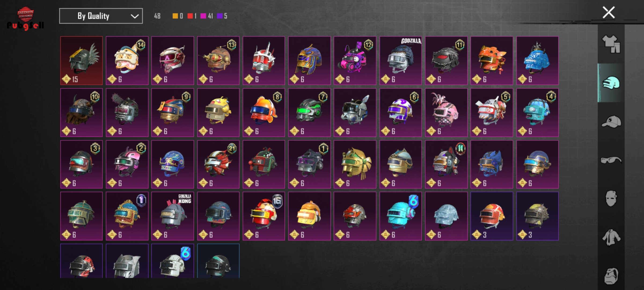The image size is (644, 290).
Task: Open the cap hat category icon
Action: click(x=611, y=121)
